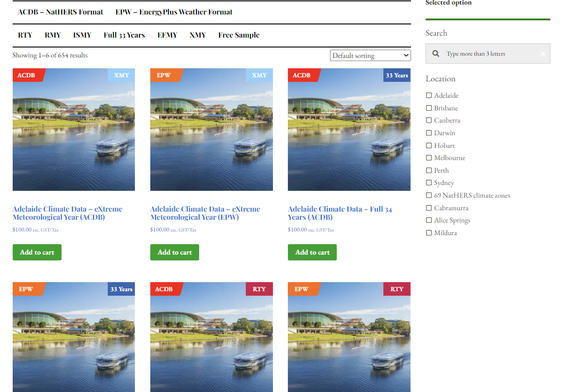Check the Cabramurra location box
Viewport: 564px width, 392px height.
tap(429, 208)
